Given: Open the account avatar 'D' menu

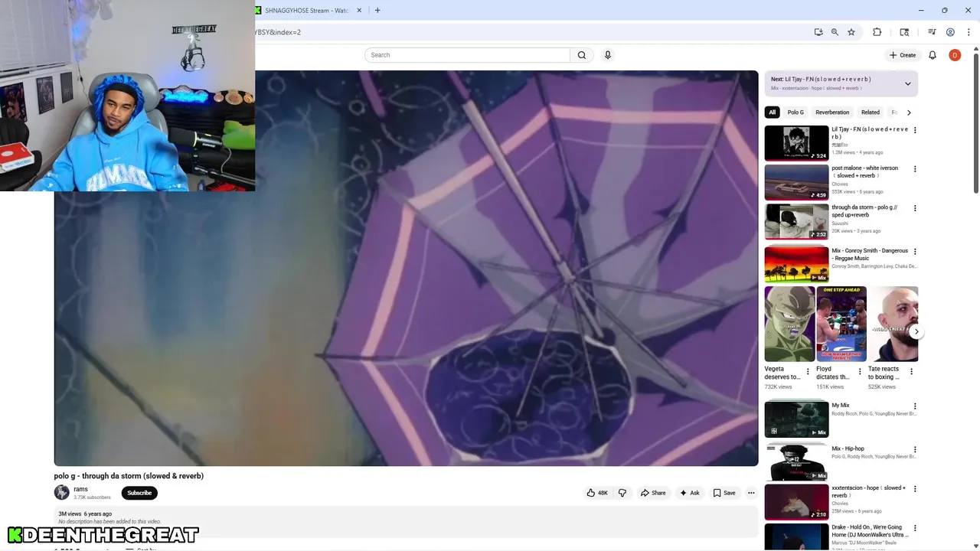Looking at the screenshot, I should tap(955, 55).
